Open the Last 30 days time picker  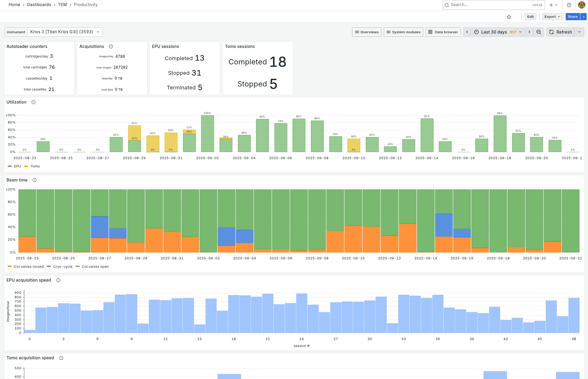coord(498,32)
